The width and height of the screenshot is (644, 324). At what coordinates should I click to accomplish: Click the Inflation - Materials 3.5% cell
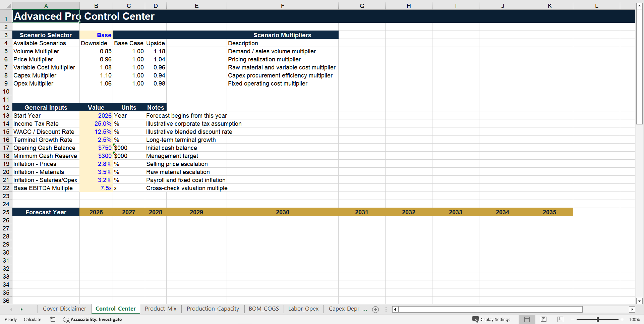tap(96, 172)
